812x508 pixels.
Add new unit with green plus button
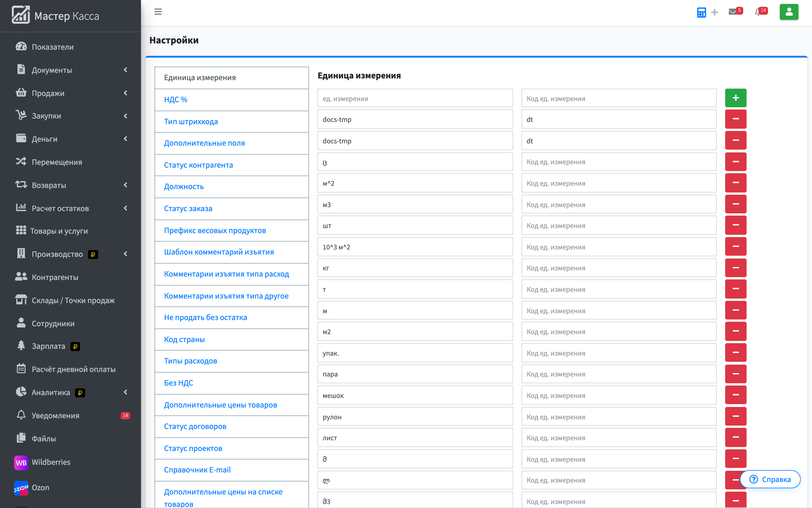click(x=736, y=98)
